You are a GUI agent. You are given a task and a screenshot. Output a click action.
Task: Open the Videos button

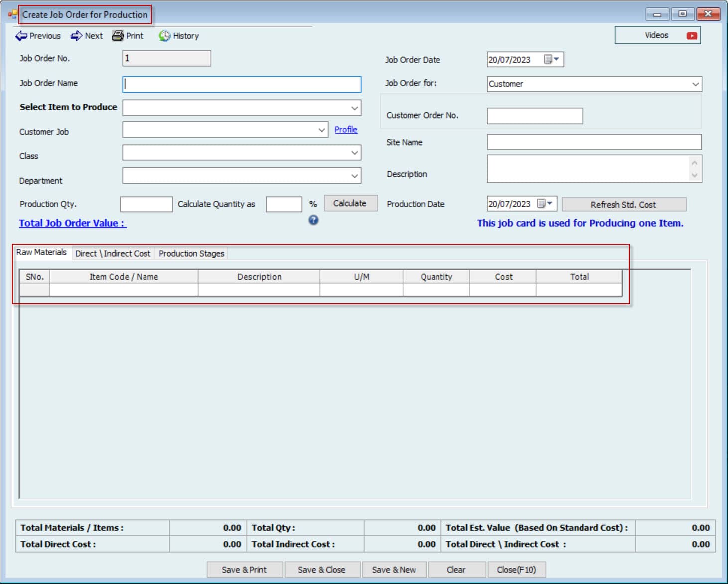tap(657, 35)
